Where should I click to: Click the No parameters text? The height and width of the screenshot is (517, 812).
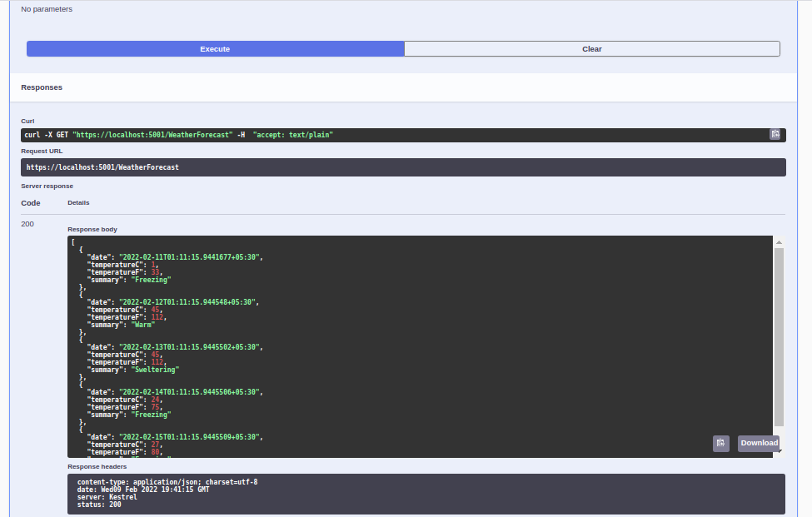click(x=47, y=8)
